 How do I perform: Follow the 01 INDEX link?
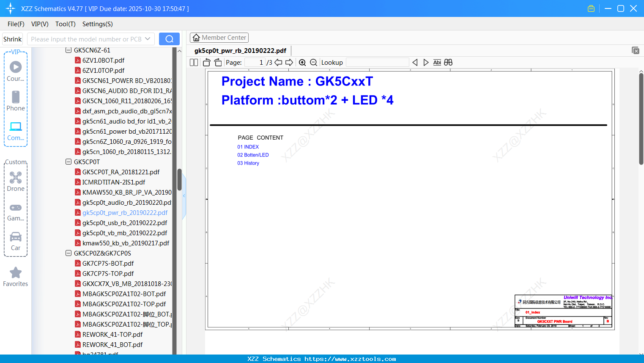(x=248, y=147)
